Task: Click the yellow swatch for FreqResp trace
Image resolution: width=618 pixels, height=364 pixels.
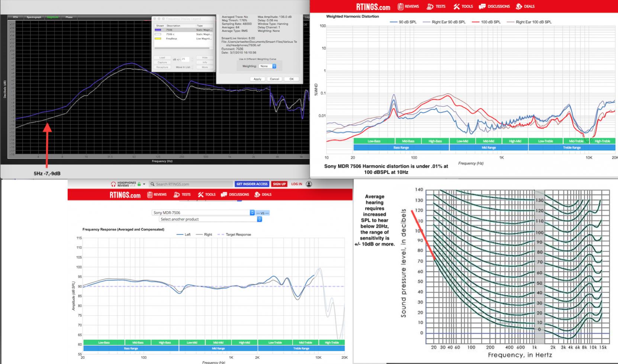Action: (x=158, y=39)
